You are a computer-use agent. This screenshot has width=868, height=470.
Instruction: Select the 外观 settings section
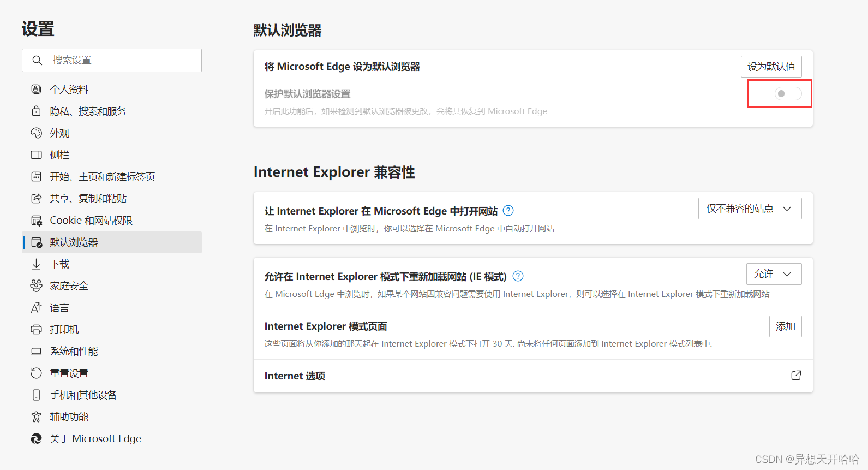pyautogui.click(x=112, y=133)
